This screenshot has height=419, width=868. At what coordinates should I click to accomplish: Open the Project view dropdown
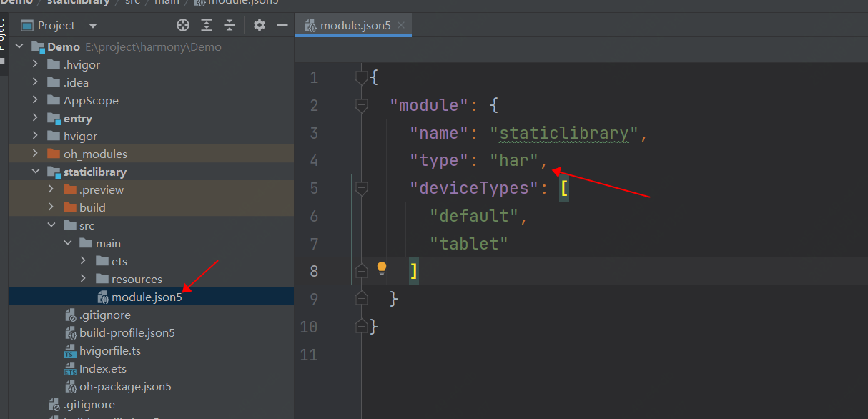point(93,26)
